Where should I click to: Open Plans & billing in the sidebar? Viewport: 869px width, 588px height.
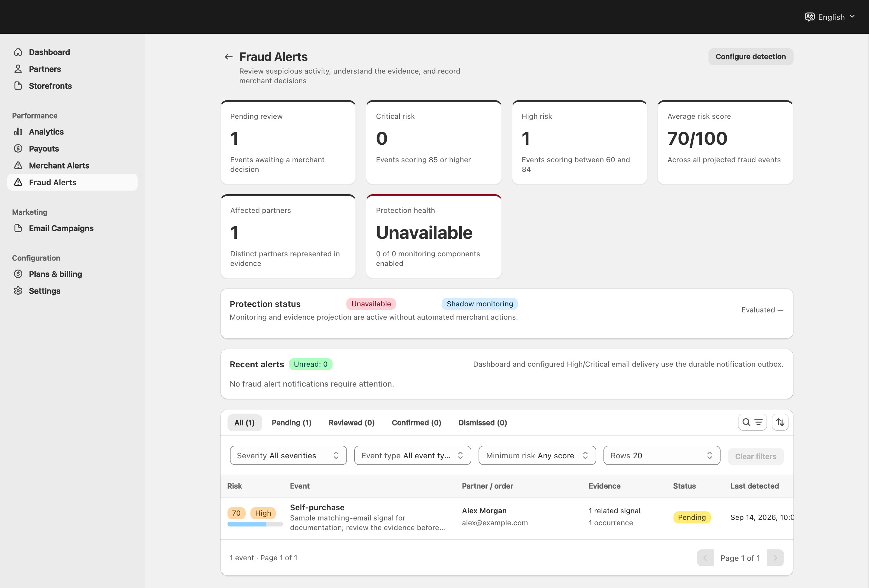pos(72,274)
